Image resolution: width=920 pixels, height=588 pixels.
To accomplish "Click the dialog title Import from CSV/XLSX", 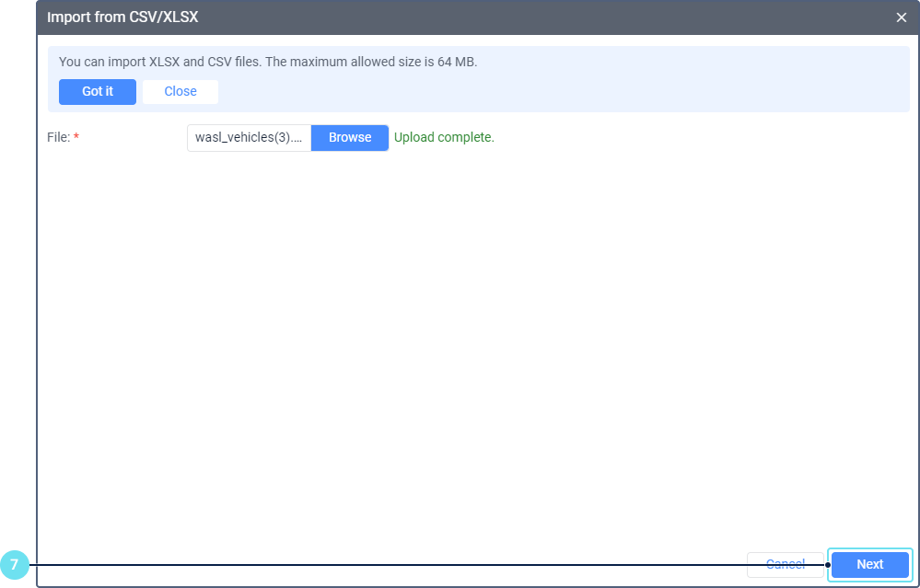I will (122, 17).
